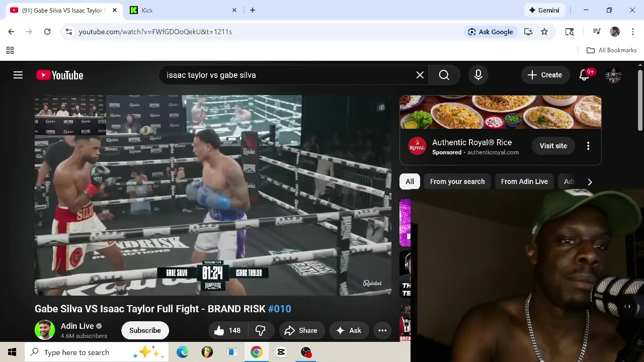
Task: Select the All filter chip
Action: coord(410,182)
